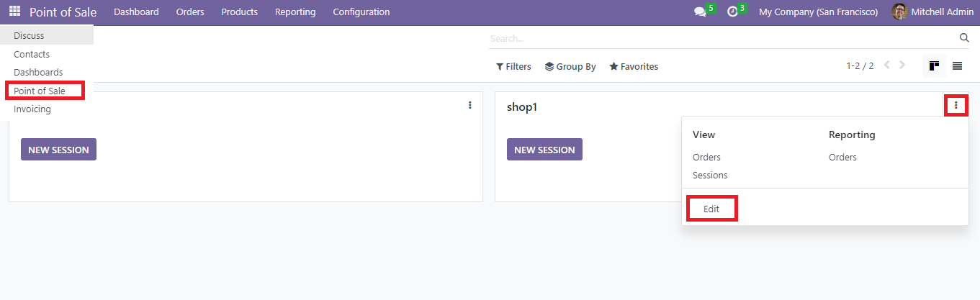Open the apps grid menu icon

pyautogui.click(x=14, y=12)
